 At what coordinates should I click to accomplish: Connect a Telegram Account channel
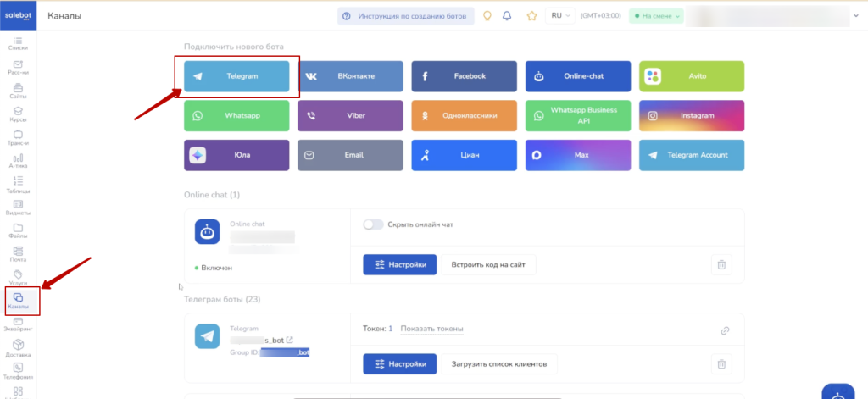pyautogui.click(x=692, y=155)
